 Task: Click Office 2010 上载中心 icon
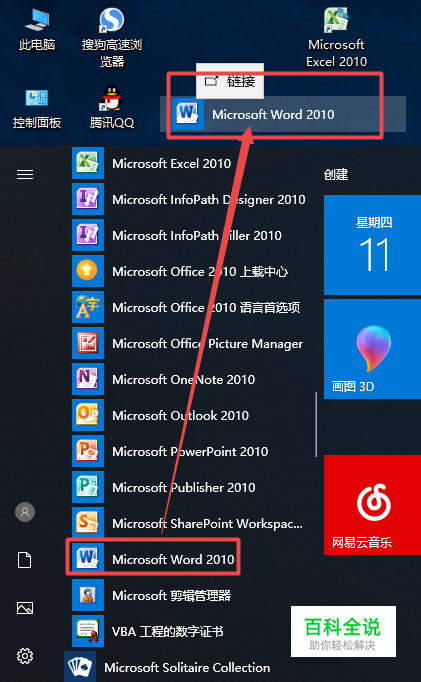click(x=88, y=271)
